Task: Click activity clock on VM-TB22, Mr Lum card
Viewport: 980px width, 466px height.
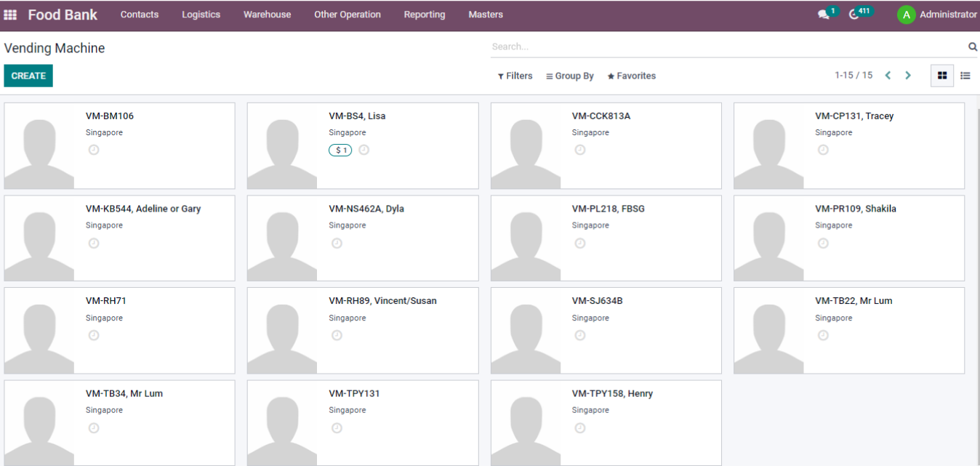Action: coord(823,335)
